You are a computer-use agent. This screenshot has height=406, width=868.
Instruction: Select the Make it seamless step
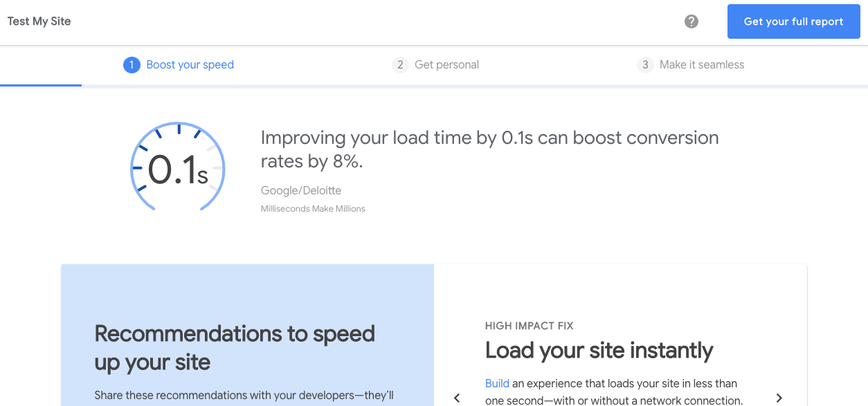pyautogui.click(x=703, y=64)
